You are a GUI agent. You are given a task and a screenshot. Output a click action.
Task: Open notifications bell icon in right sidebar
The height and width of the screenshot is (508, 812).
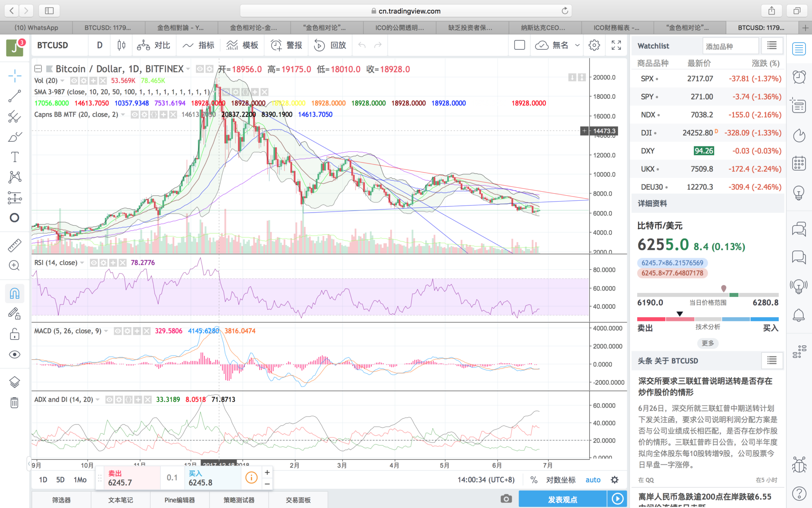click(x=799, y=316)
